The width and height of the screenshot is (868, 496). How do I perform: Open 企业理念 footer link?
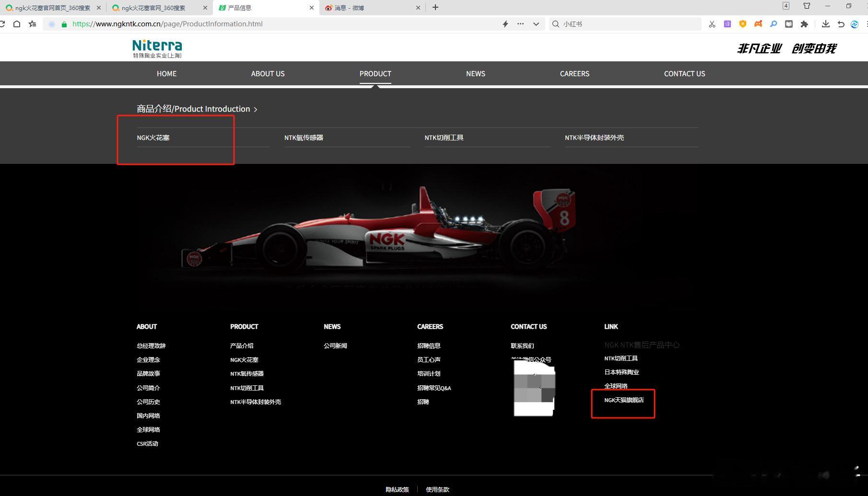tap(148, 359)
